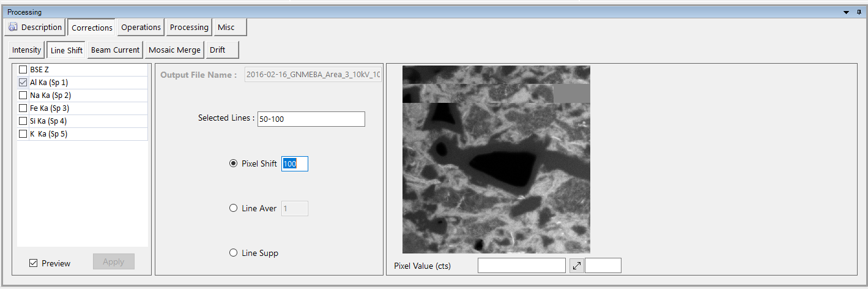868x289 pixels.
Task: Click the expand arrows icon beside Pixel Value
Action: 576,266
